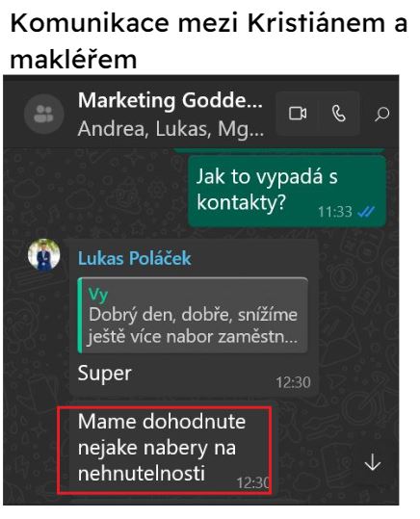Click the partial green bubble above first message
Image resolution: width=420 pixels, height=519 pixels.
coord(279,151)
